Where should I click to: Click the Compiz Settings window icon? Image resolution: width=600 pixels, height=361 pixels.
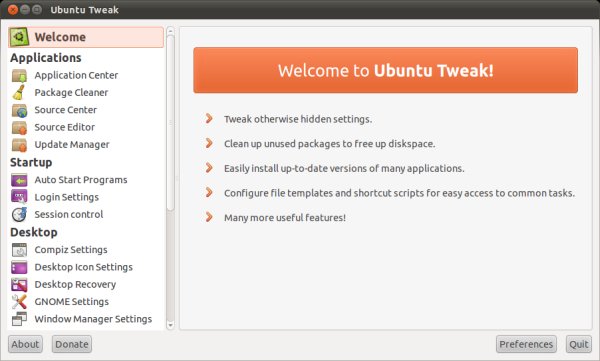19,250
